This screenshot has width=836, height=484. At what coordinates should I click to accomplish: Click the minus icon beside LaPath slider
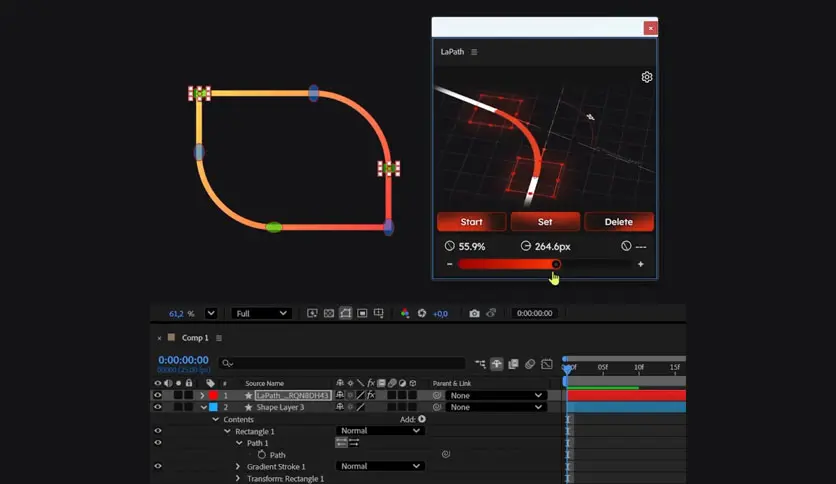[x=449, y=264]
